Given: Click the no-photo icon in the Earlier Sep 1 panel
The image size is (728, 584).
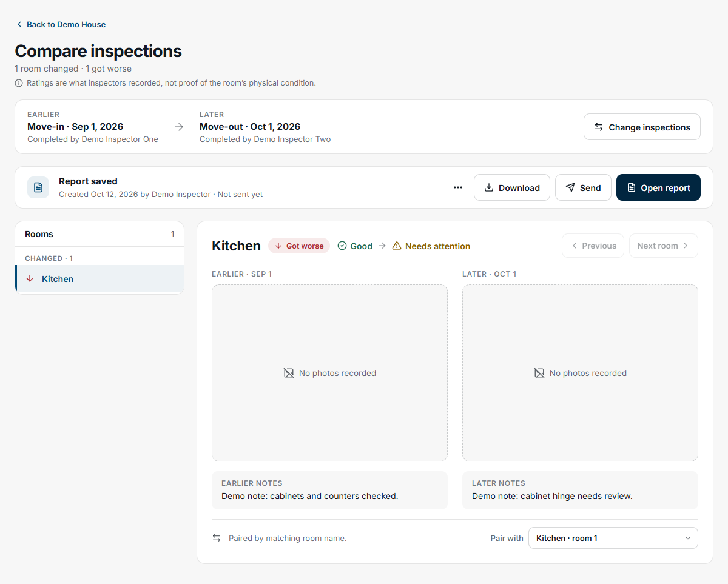Looking at the screenshot, I should click(289, 373).
